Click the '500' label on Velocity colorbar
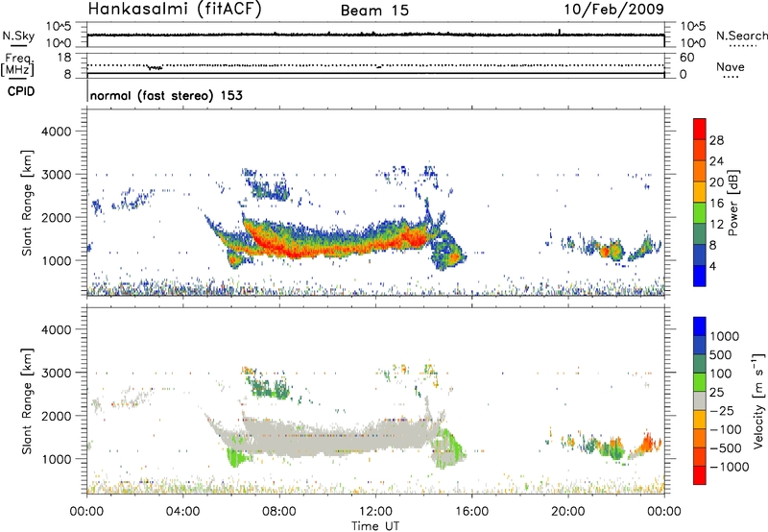 (723, 355)
